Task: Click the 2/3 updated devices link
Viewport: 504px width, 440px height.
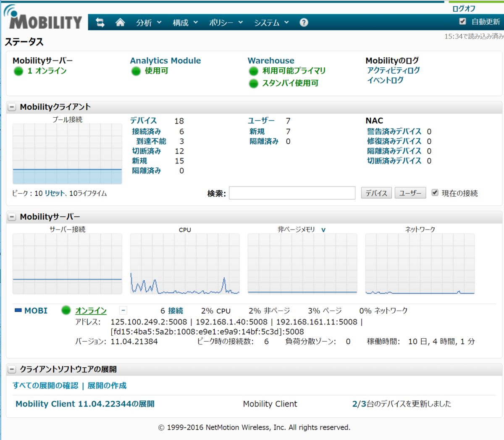Action: click(x=359, y=404)
